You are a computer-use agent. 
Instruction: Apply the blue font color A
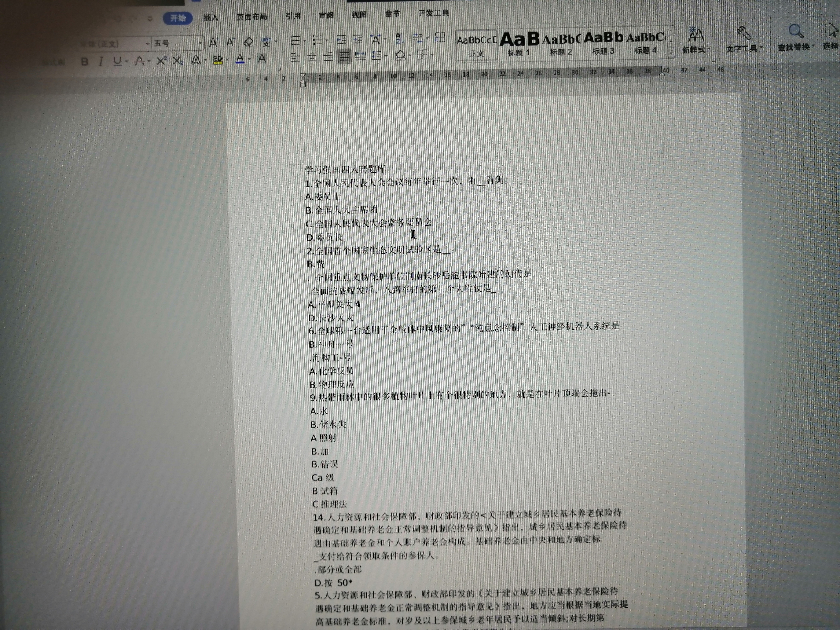coord(240,59)
